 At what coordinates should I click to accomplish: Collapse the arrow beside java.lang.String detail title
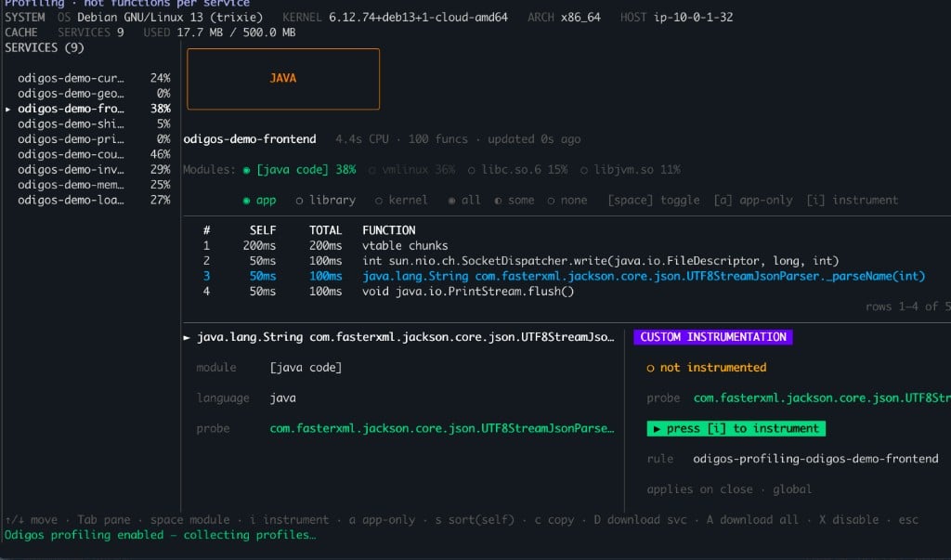[187, 337]
